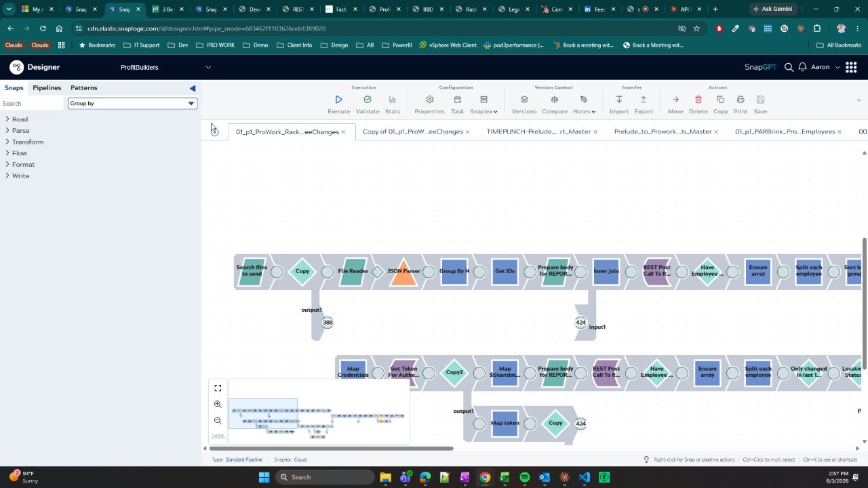Viewport: 868px width, 488px height.
Task: Select the Copy2 snap
Action: [454, 373]
